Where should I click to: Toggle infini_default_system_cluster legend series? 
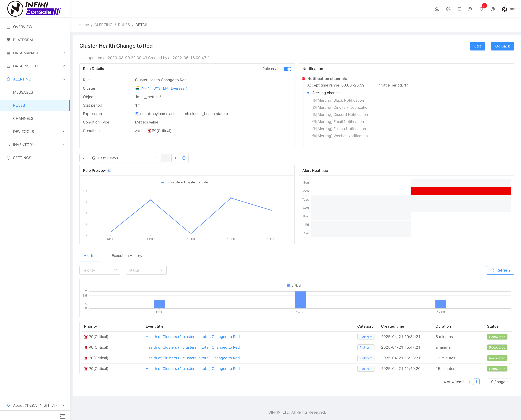185,182
